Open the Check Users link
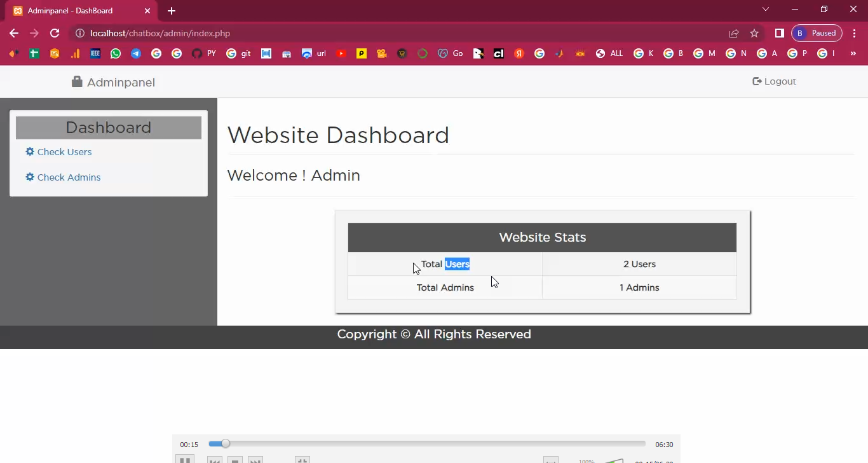This screenshot has height=463, width=868. click(x=58, y=152)
